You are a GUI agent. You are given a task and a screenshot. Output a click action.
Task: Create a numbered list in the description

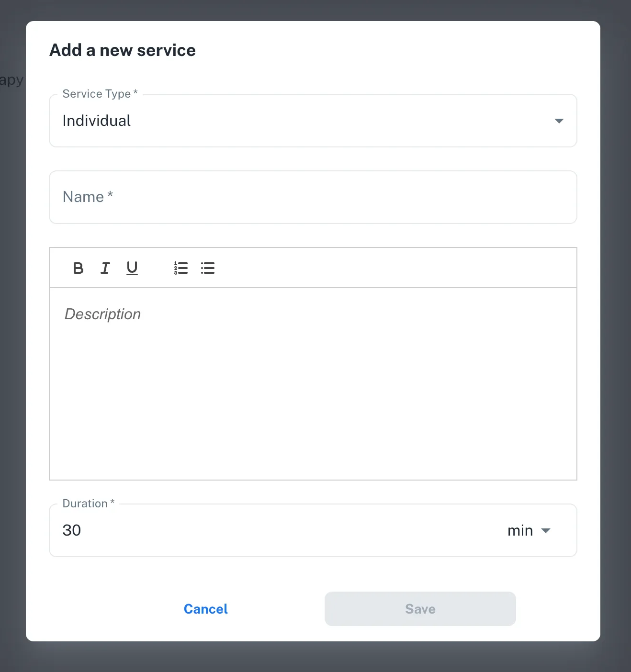pyautogui.click(x=181, y=268)
